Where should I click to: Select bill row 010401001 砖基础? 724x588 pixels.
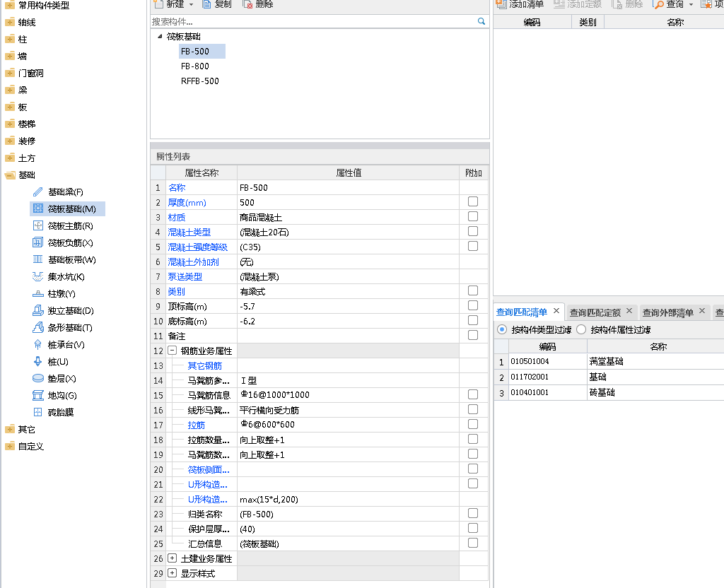609,393
